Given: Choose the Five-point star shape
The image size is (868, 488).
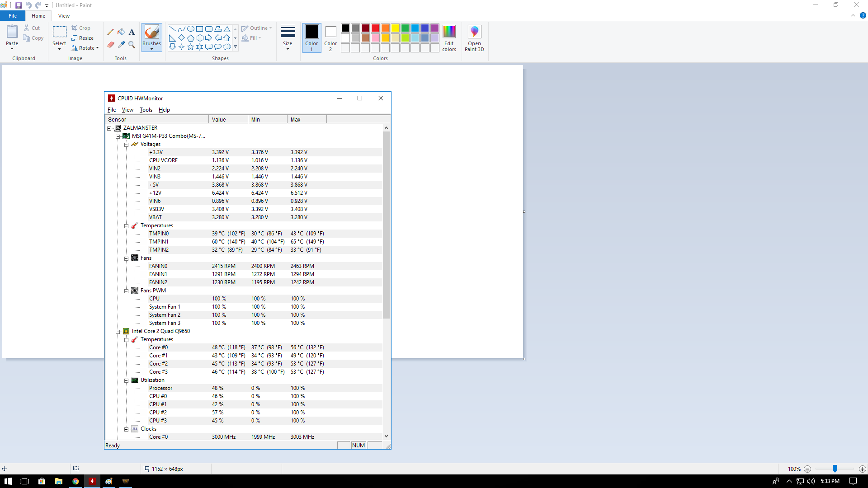Looking at the screenshot, I should [x=190, y=47].
